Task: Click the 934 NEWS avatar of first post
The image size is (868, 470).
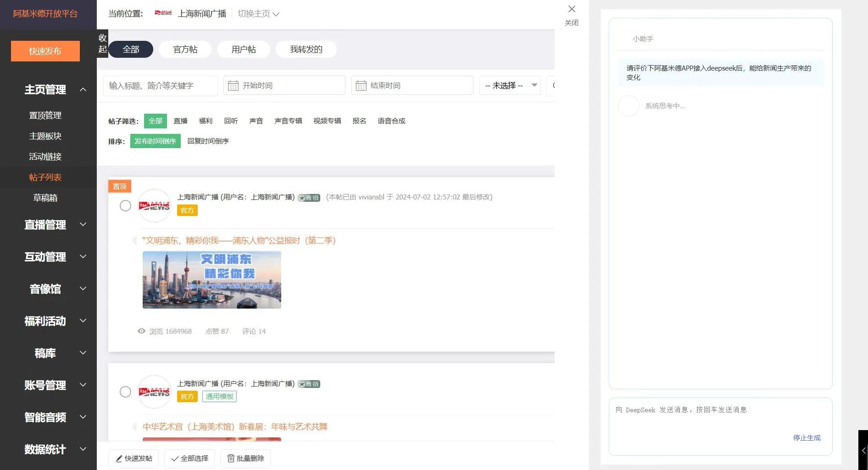Action: pyautogui.click(x=154, y=206)
